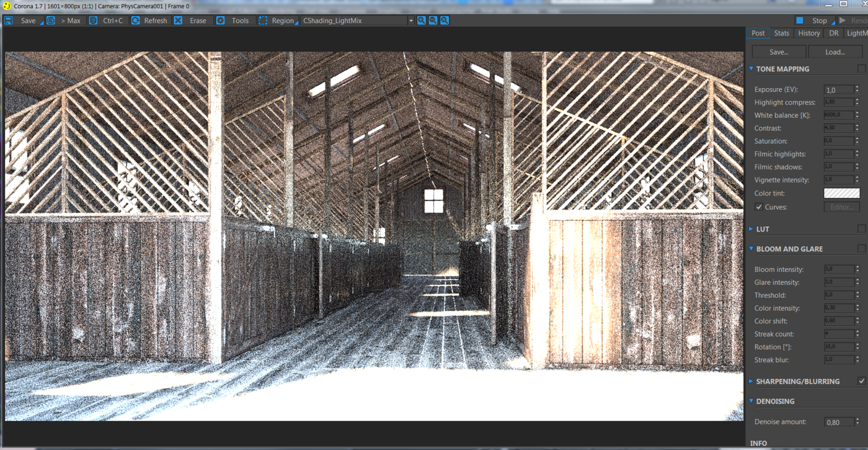This screenshot has height=450, width=868.
Task: Click the copy to Max icon
Action: point(51,20)
